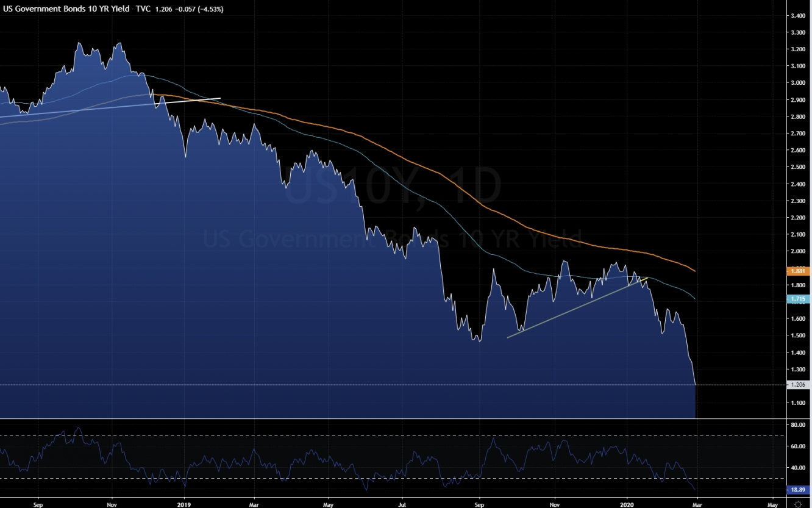The width and height of the screenshot is (812, 508).
Task: Click the Nov label left of 2019
Action: point(112,504)
